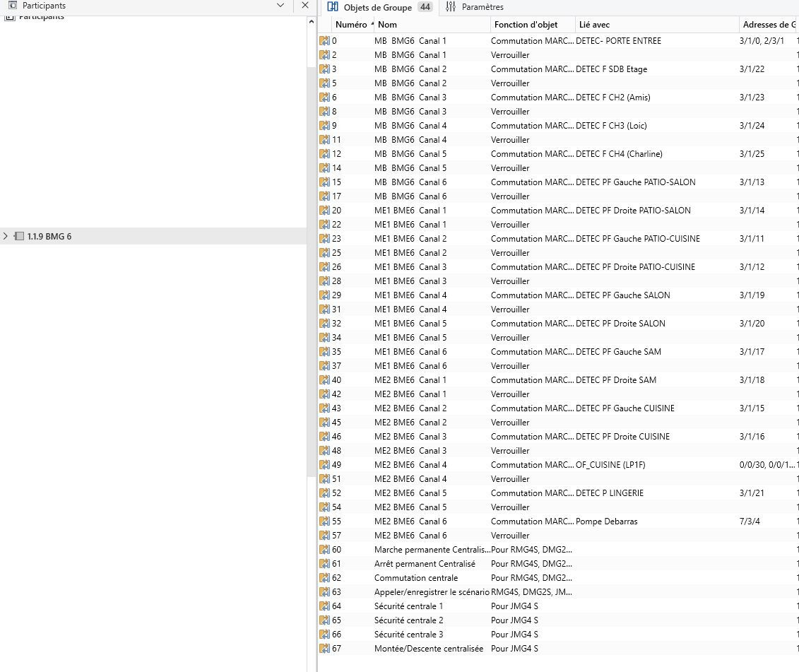
Task: Click the group object icon for object 15
Action: coord(324,182)
